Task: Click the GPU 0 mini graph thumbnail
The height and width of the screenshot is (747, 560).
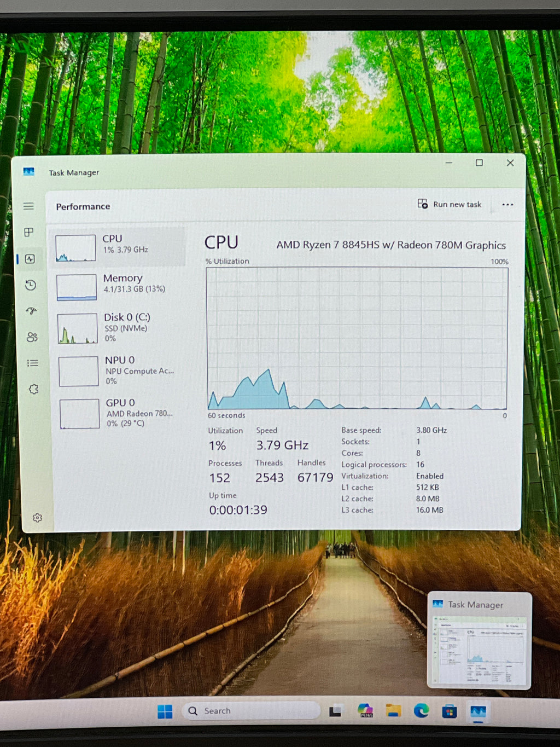Action: [x=80, y=414]
